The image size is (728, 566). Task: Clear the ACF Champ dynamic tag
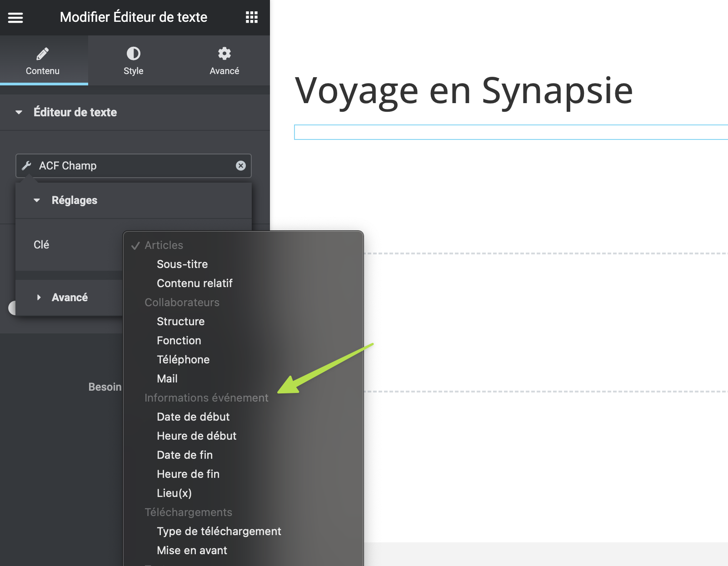click(x=241, y=166)
